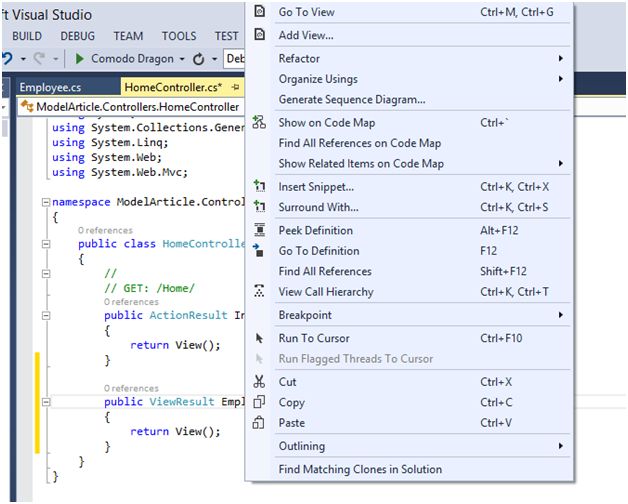Image resolution: width=628 pixels, height=504 pixels.
Task: Click the Go To Definition icon
Action: (260, 251)
